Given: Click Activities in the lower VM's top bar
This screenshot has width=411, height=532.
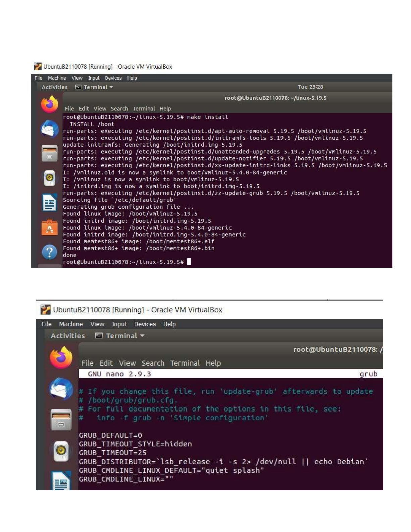Looking at the screenshot, I should point(68,336).
